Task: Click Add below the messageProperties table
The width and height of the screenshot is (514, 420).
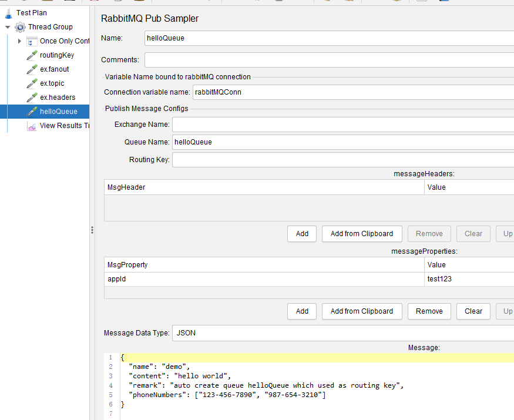Action: coord(302,311)
